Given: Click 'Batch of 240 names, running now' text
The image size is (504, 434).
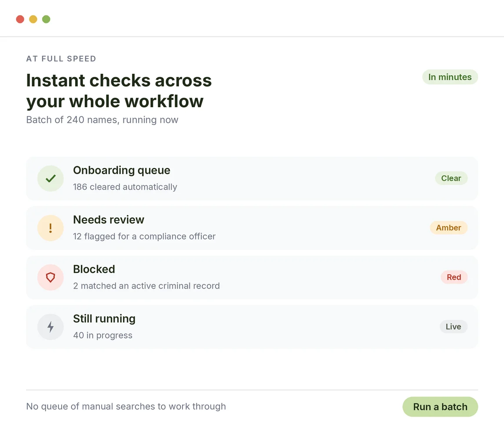Looking at the screenshot, I should coord(102,120).
